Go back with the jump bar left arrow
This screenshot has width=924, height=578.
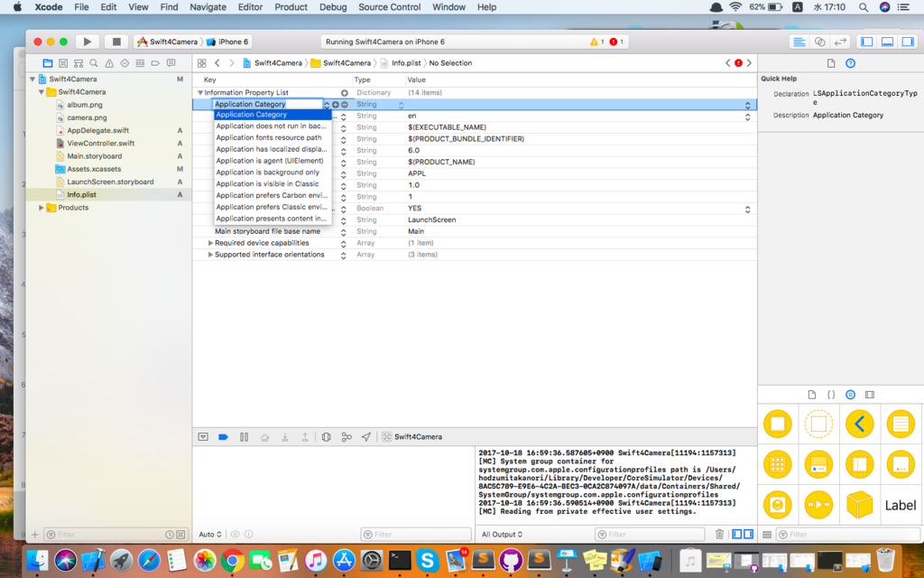217,63
